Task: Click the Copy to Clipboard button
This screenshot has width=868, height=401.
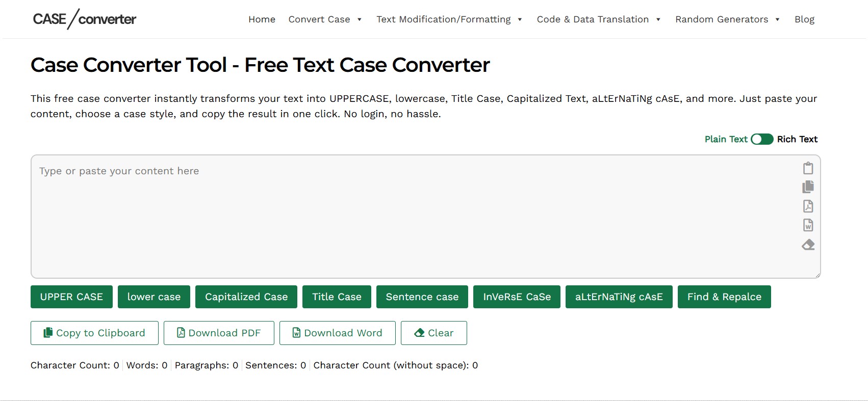Action: [x=94, y=333]
